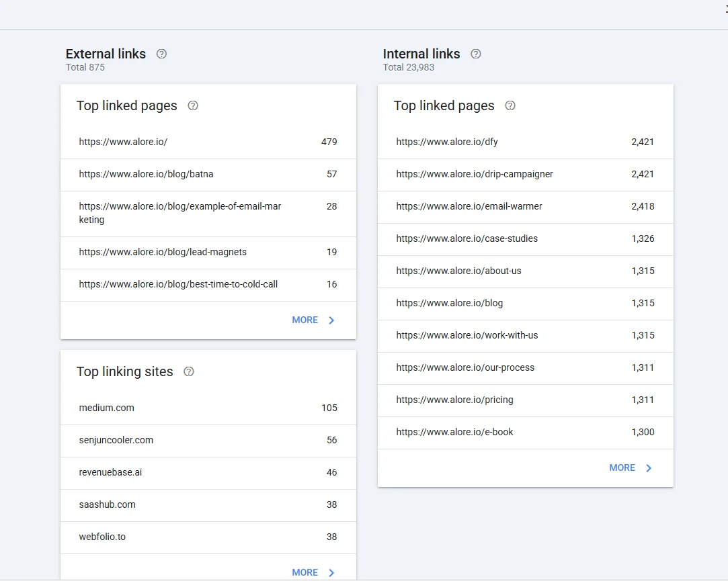This screenshot has height=581, width=728.
Task: Click the 1,326 count for case-studies
Action: click(x=643, y=238)
